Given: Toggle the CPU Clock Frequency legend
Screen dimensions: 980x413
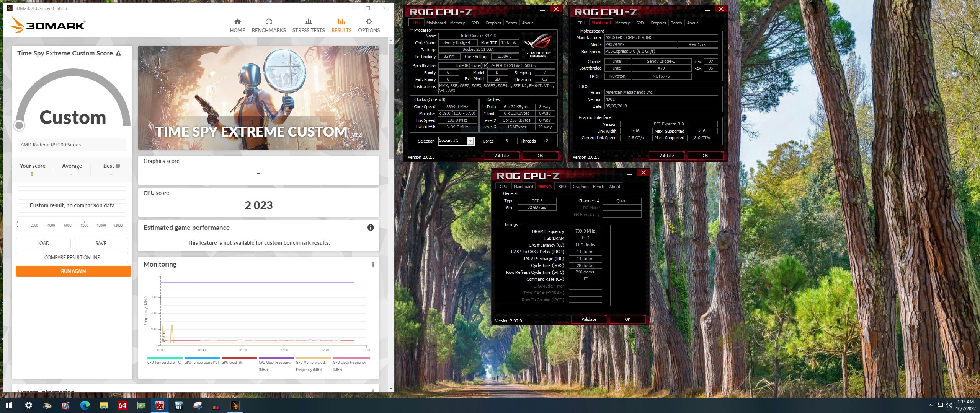Looking at the screenshot, I should point(276,364).
